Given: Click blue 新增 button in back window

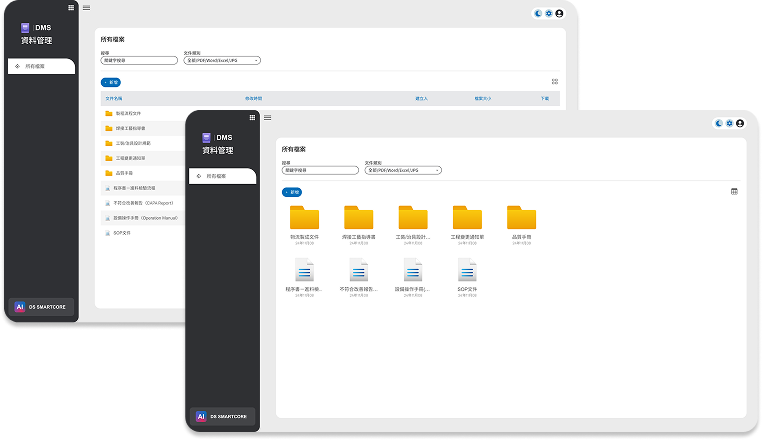Looking at the screenshot, I should pos(111,82).
